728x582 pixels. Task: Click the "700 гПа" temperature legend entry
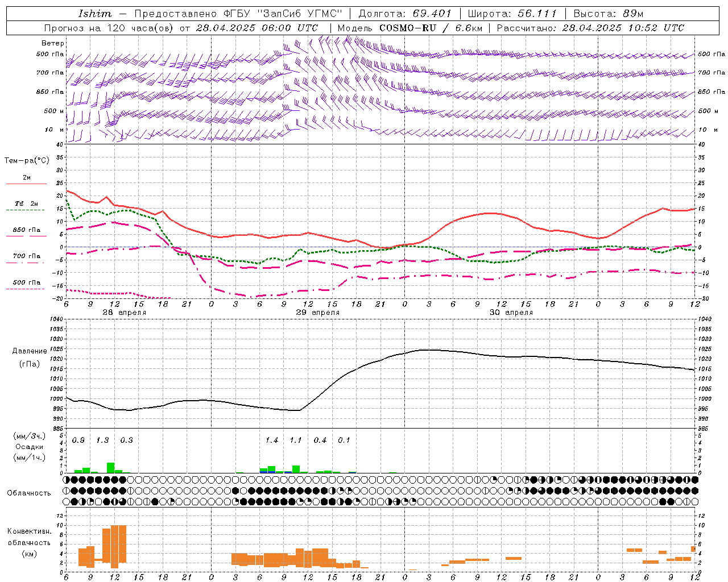click(27, 256)
